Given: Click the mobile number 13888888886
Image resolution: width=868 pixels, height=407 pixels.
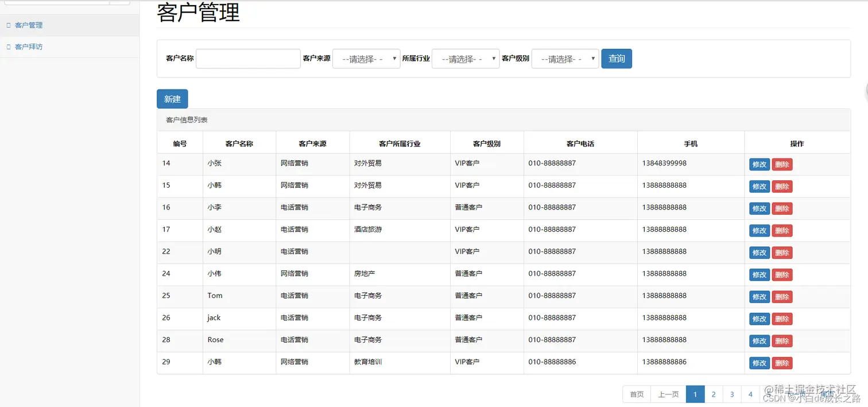Looking at the screenshot, I should click(664, 362).
